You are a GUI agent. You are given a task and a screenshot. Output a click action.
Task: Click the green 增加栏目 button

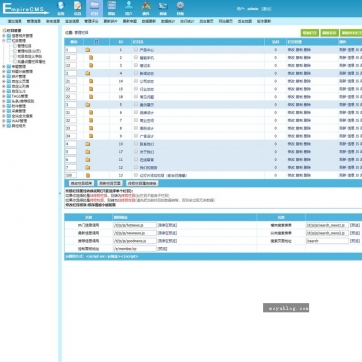click(310, 33)
